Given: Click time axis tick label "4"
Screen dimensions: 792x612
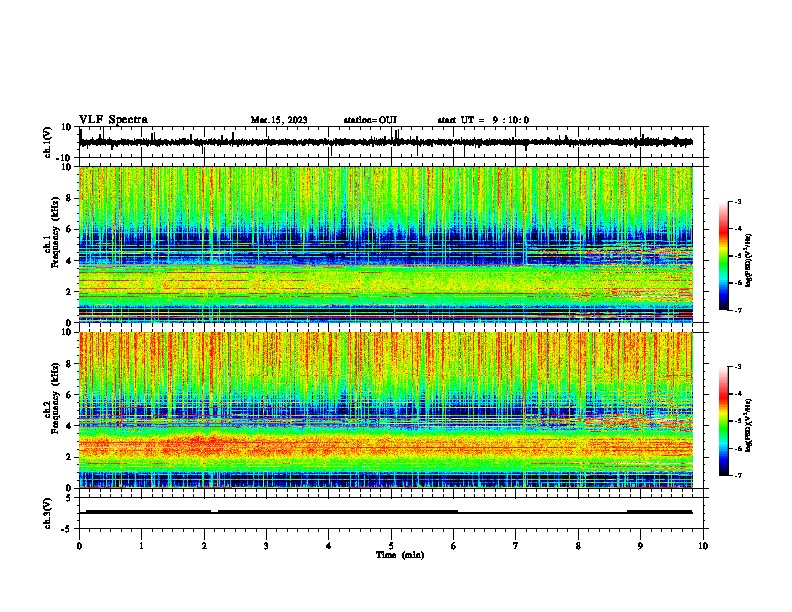Looking at the screenshot, I should click(x=329, y=546).
